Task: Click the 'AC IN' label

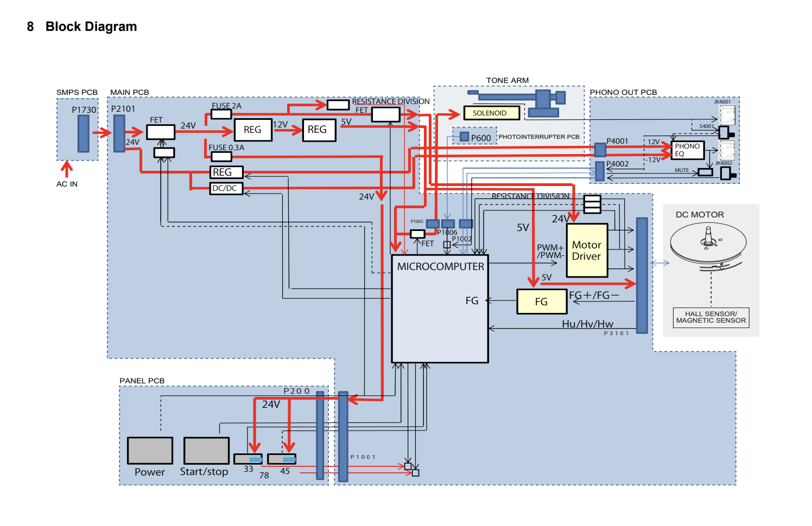Action: [x=67, y=184]
